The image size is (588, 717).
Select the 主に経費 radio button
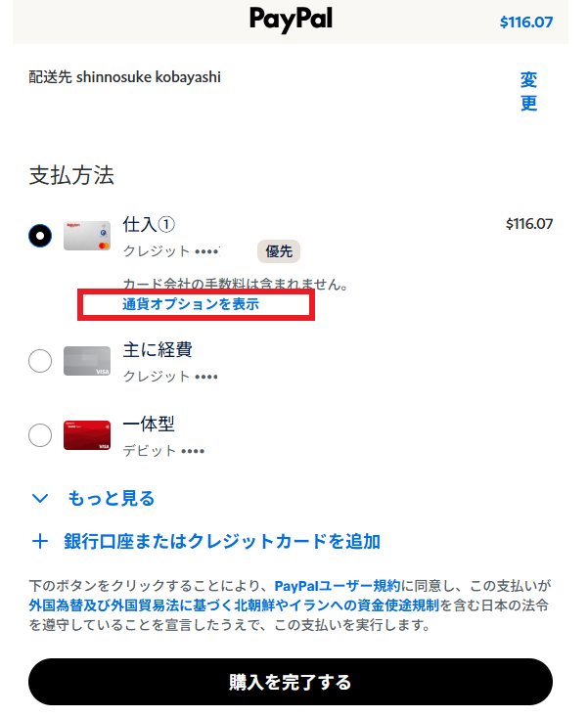[40, 361]
